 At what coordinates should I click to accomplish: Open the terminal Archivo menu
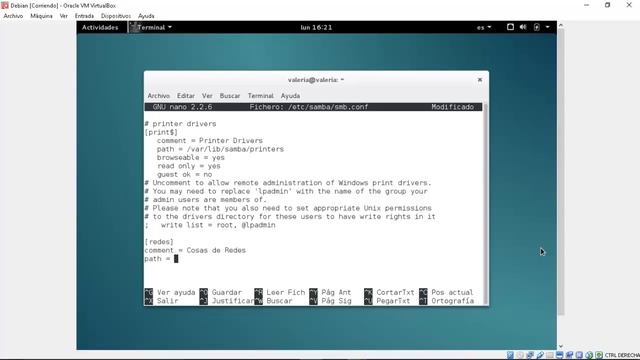pos(158,96)
